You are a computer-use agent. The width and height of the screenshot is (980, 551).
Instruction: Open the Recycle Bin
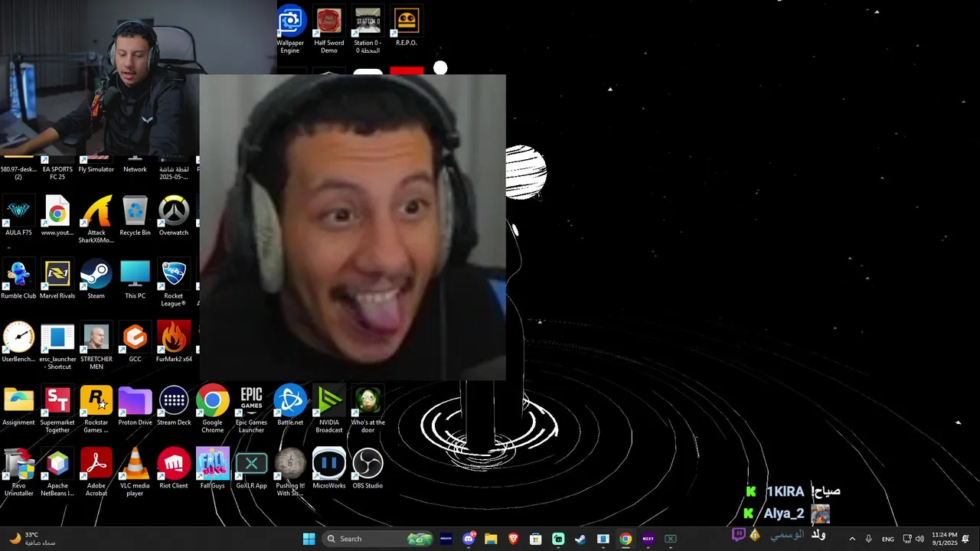click(x=135, y=217)
